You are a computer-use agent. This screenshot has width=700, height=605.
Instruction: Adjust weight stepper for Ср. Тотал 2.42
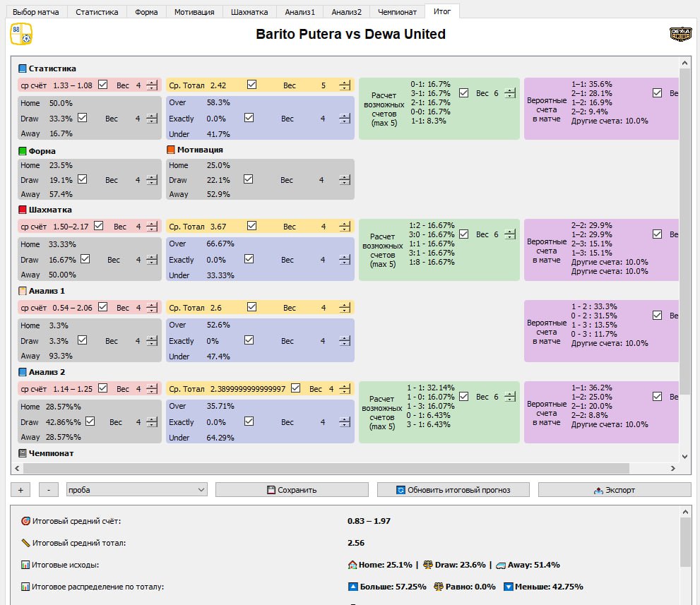click(x=345, y=85)
